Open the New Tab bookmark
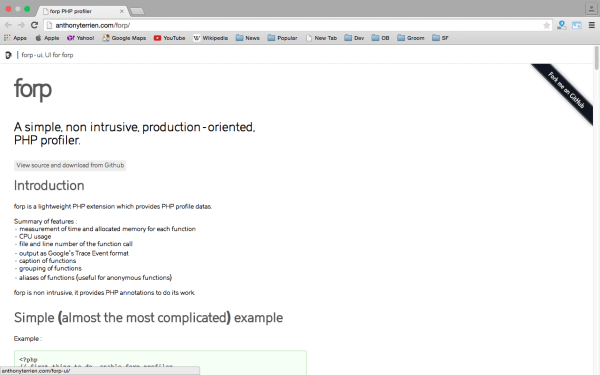600x375 pixels. (x=321, y=38)
